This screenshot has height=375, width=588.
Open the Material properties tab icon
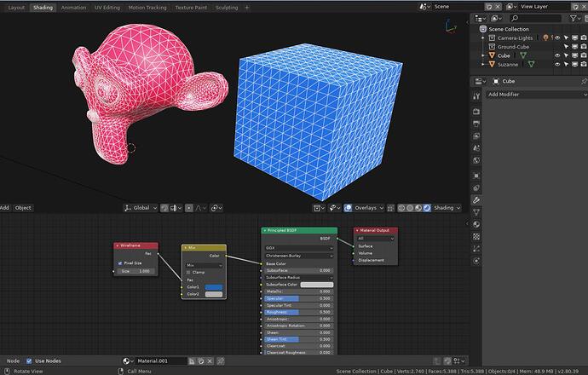[476, 224]
